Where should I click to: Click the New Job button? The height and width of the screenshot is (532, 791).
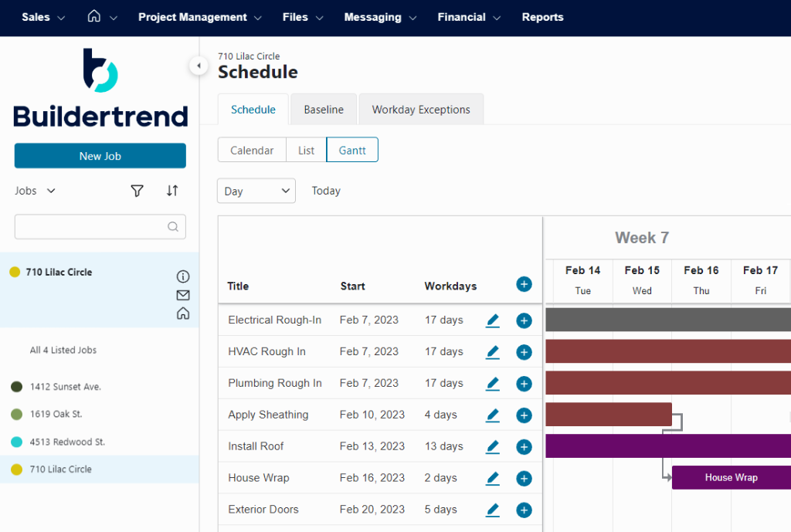click(x=100, y=156)
